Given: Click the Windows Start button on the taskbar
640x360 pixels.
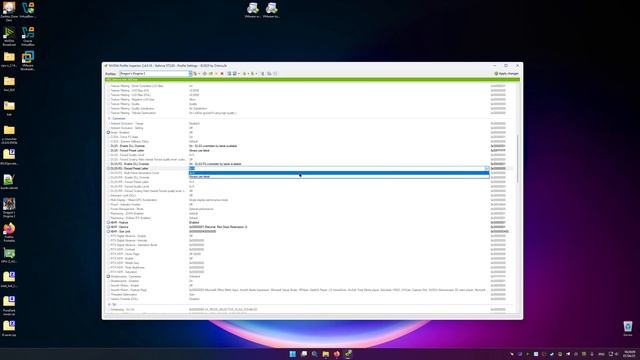Looking at the screenshot, I should click(293, 354).
